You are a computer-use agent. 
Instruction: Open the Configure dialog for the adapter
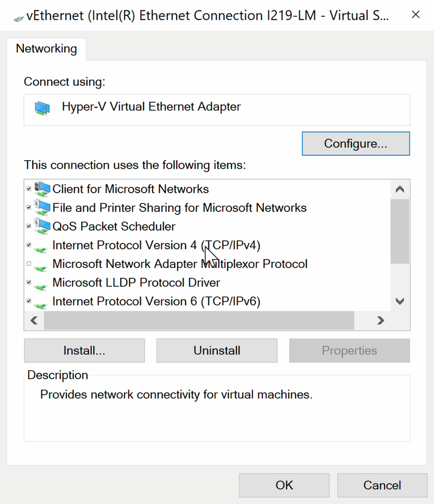[356, 144]
